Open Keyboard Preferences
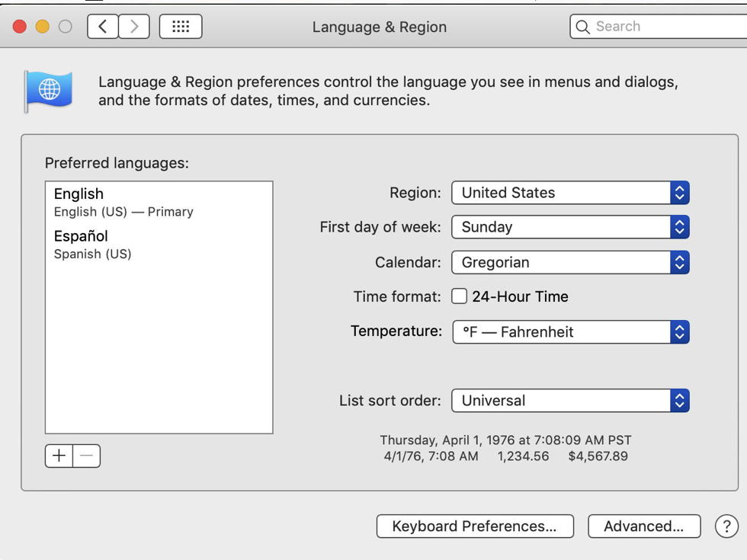Image resolution: width=747 pixels, height=560 pixels. click(475, 526)
